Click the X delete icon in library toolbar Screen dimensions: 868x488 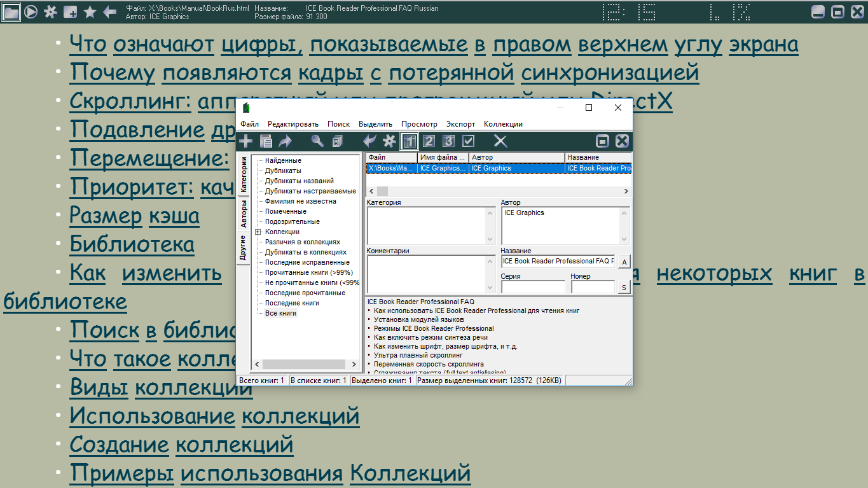coord(500,141)
